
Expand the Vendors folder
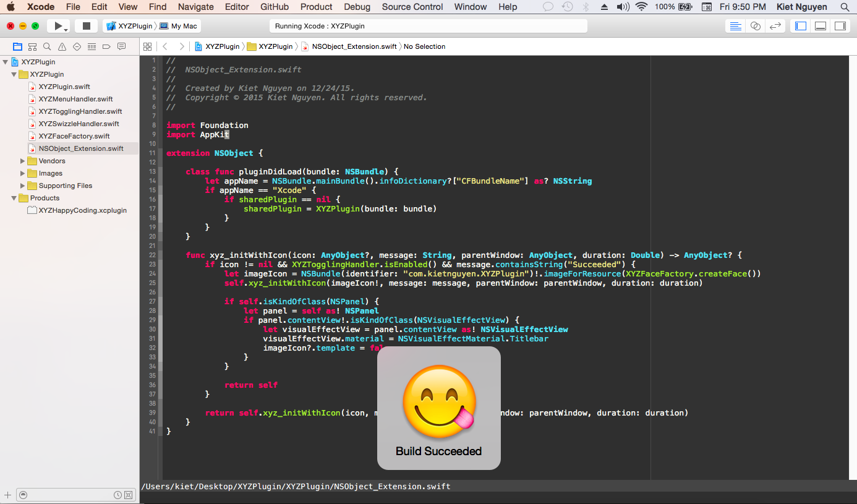point(23,161)
